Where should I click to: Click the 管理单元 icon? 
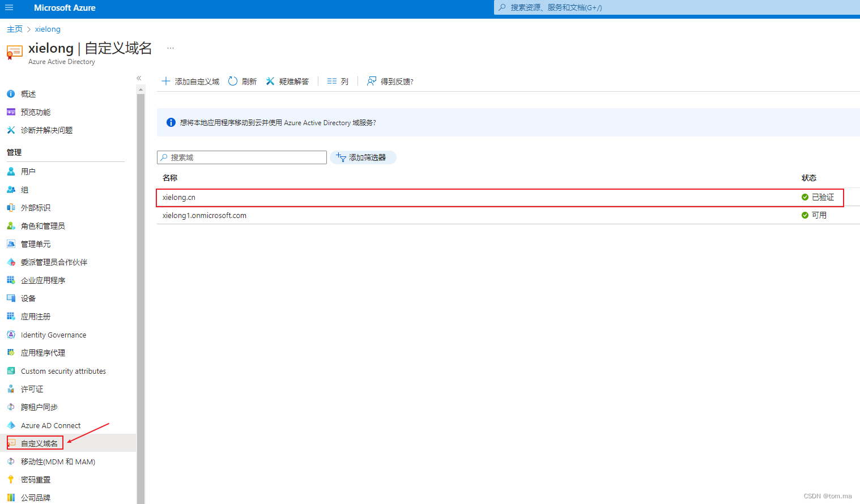[x=11, y=244]
